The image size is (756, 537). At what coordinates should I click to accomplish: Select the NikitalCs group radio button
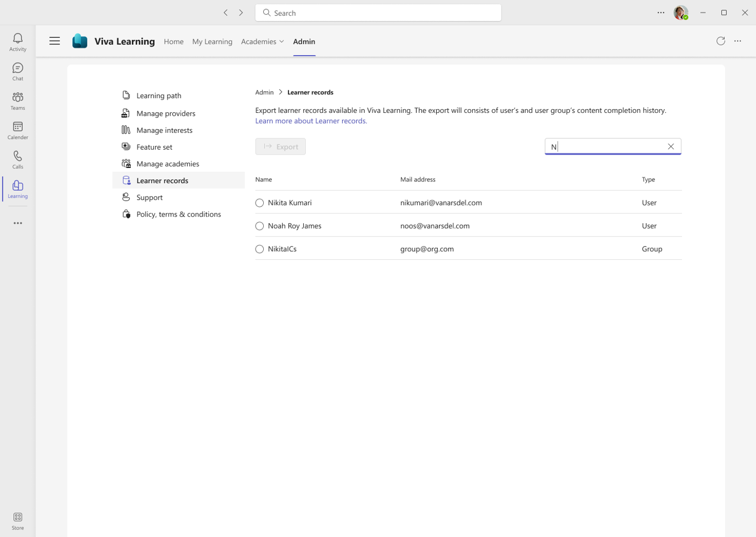[259, 249]
